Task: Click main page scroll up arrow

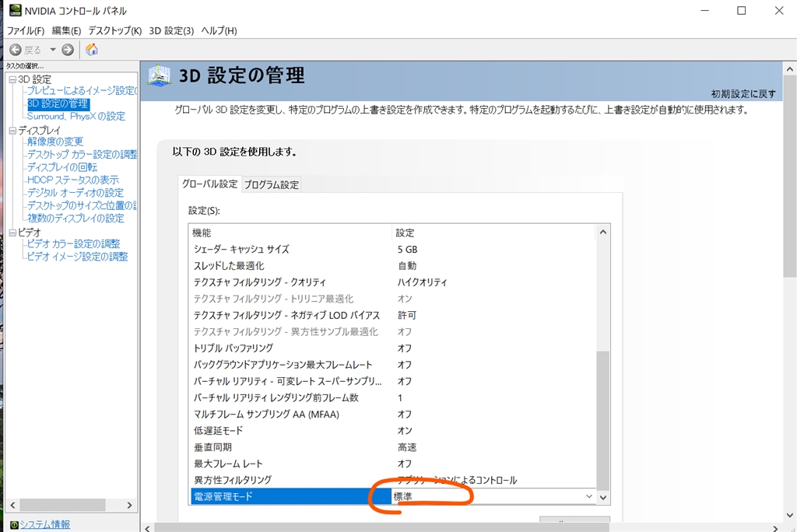Action: point(789,69)
